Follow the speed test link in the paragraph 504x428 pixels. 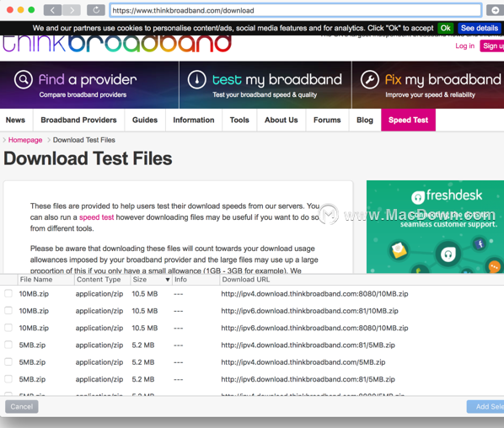(96, 217)
